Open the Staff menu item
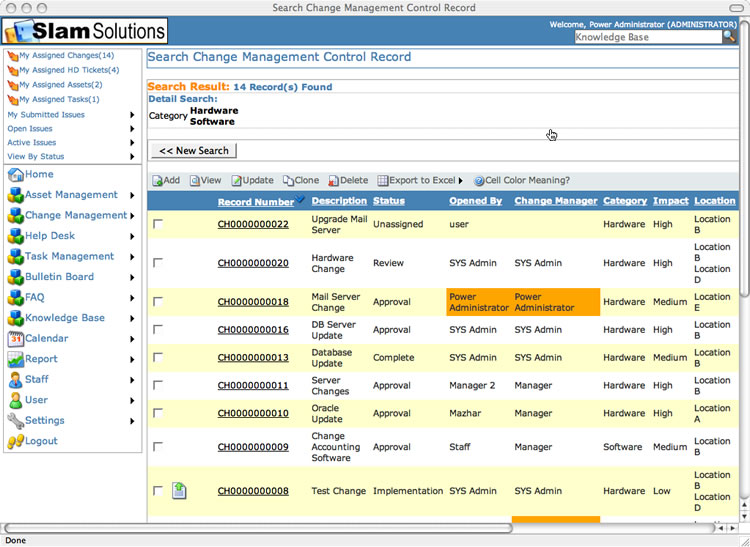 36,380
